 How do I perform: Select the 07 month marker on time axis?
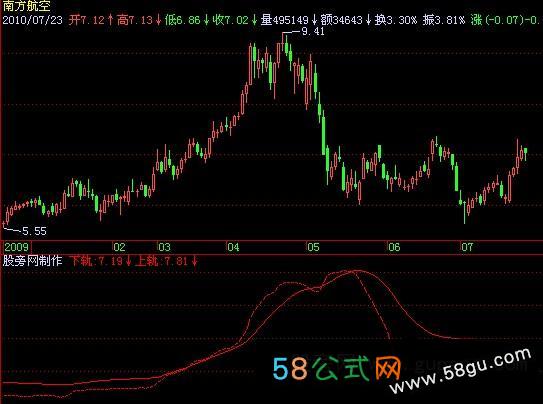tap(467, 247)
